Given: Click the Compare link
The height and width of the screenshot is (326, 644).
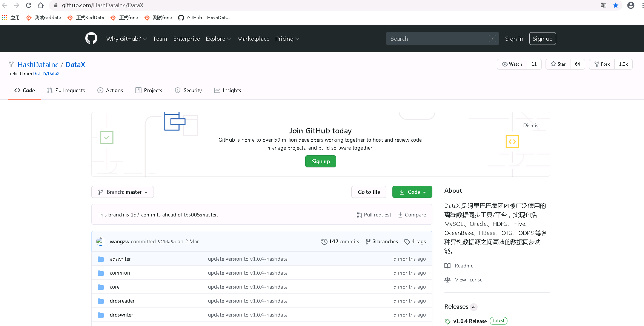Looking at the screenshot, I should [412, 215].
